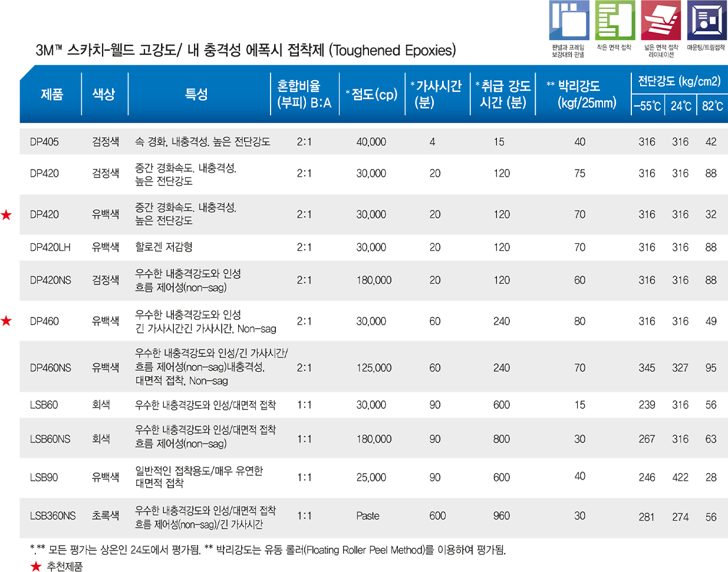Click the LSB360NS product name
Image resolution: width=728 pixels, height=572 pixels.
tap(53, 516)
